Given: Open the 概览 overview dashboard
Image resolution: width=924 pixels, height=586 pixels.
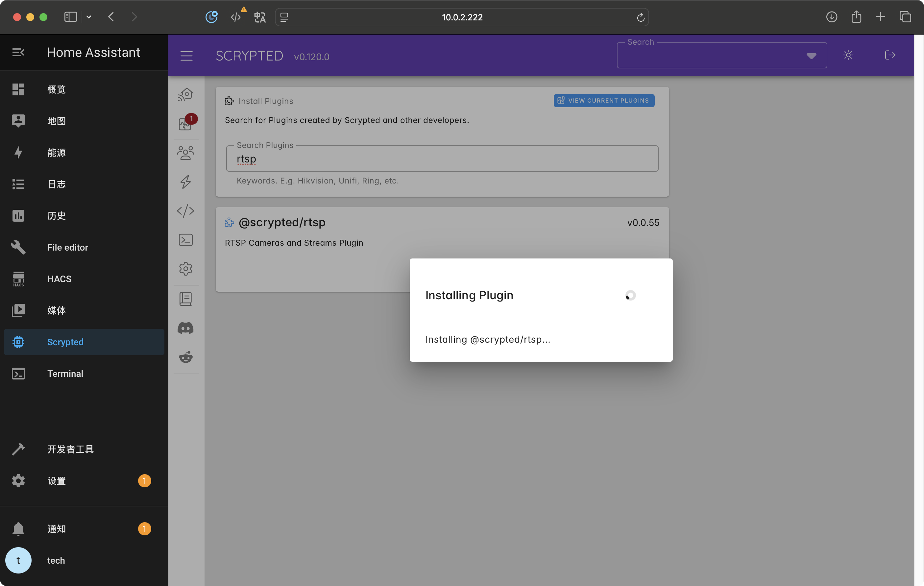Looking at the screenshot, I should [x=84, y=89].
